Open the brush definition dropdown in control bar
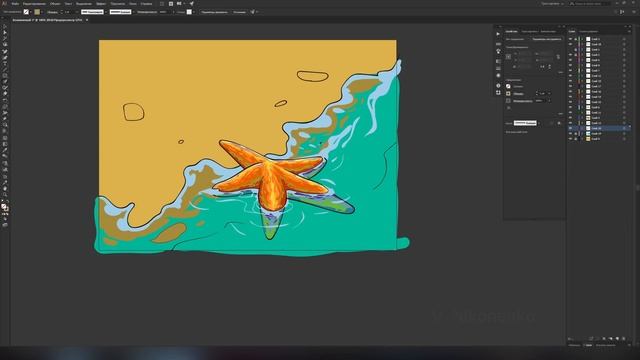This screenshot has width=640, height=360. pyautogui.click(x=133, y=12)
